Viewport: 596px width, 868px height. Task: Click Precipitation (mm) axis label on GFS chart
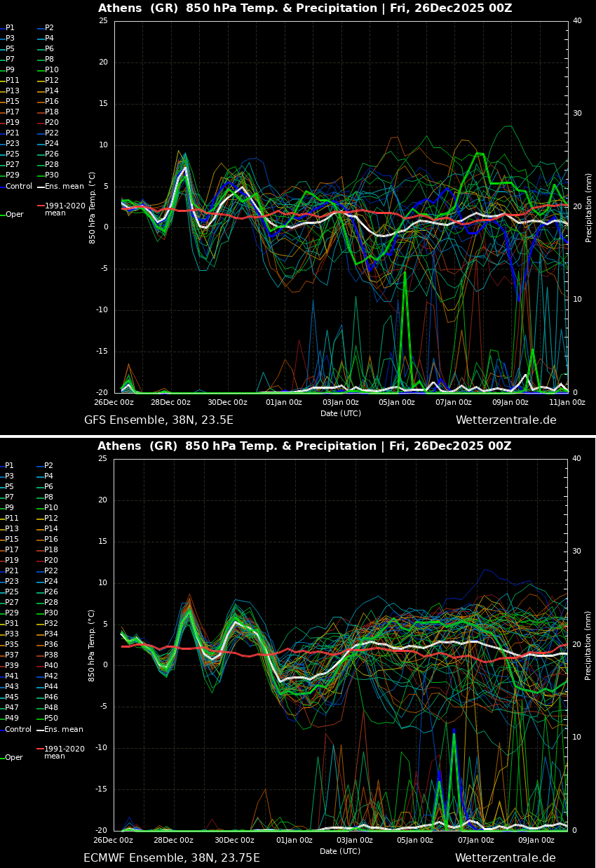589,208
